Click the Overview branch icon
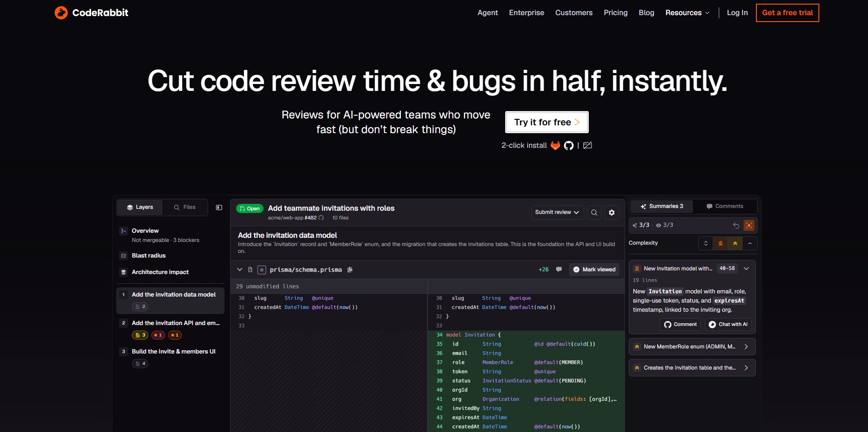The image size is (868, 432). point(124,231)
